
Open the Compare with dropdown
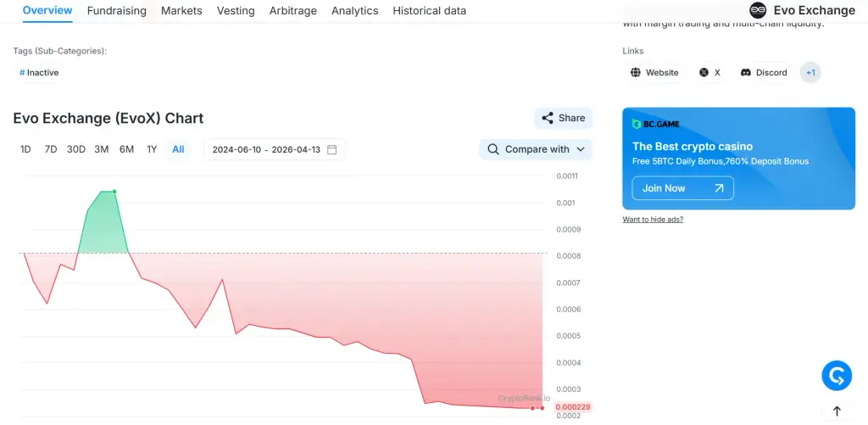[x=536, y=149]
